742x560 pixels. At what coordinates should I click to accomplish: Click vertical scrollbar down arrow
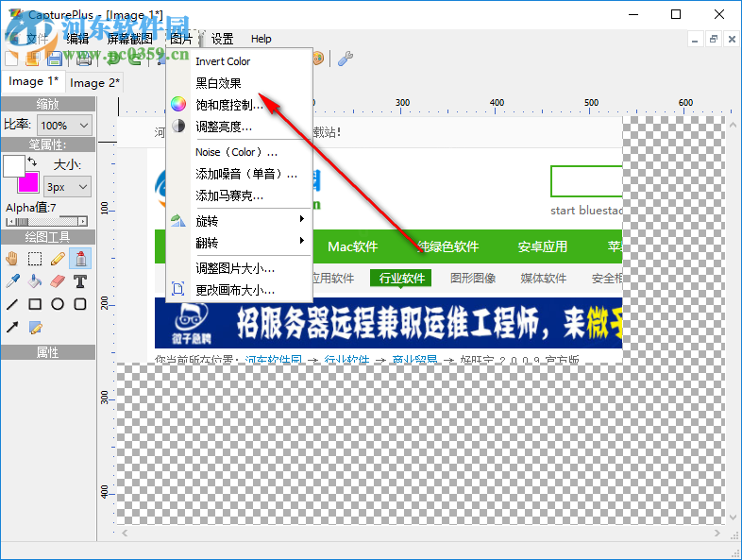point(733,518)
